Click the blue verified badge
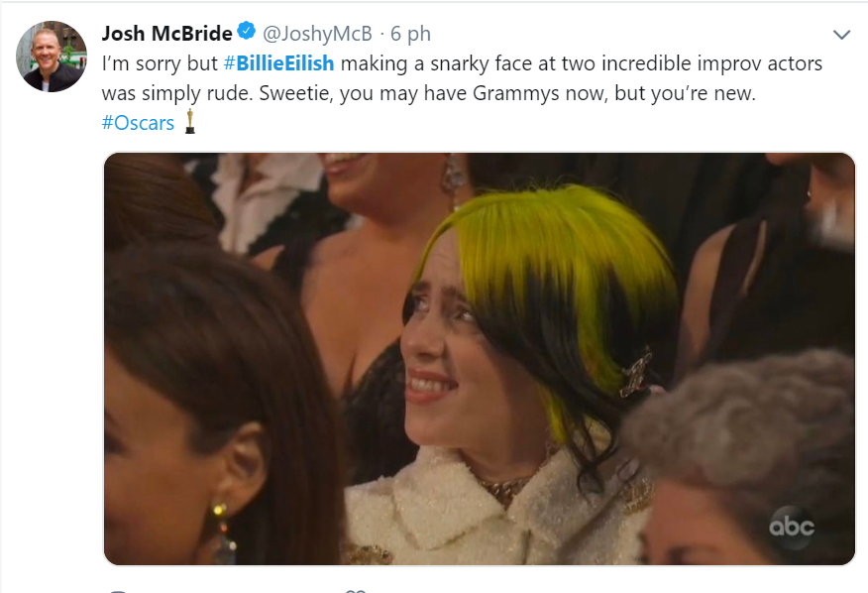 pyautogui.click(x=247, y=31)
